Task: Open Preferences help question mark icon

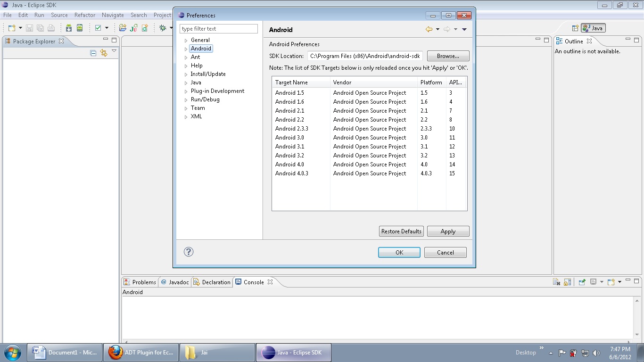Action: point(189,252)
